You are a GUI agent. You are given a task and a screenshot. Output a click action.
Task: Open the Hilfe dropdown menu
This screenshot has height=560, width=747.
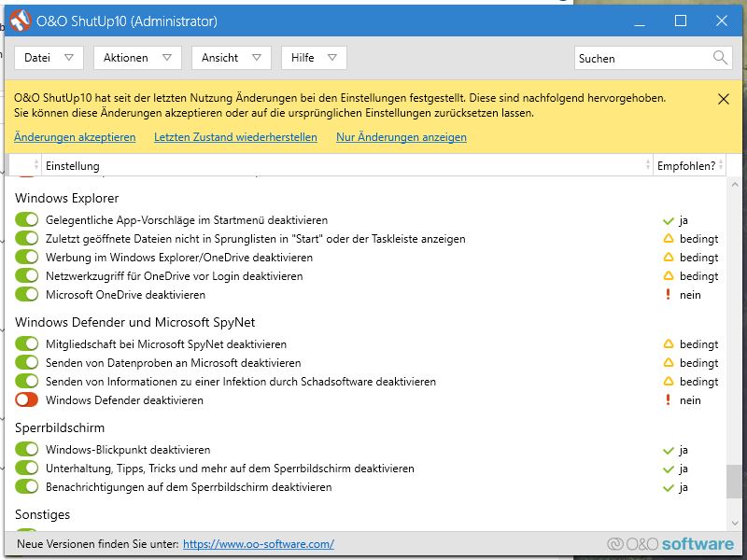pyautogui.click(x=314, y=58)
